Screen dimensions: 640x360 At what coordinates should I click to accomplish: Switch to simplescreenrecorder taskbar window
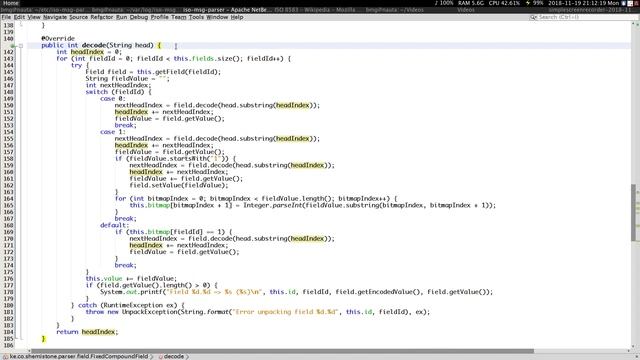(x=591, y=10)
